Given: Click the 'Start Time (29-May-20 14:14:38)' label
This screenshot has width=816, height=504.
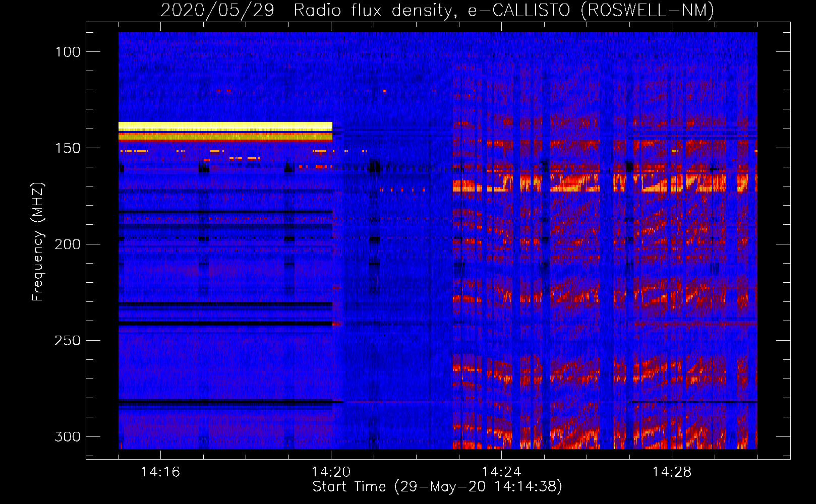Looking at the screenshot, I should tap(437, 487).
